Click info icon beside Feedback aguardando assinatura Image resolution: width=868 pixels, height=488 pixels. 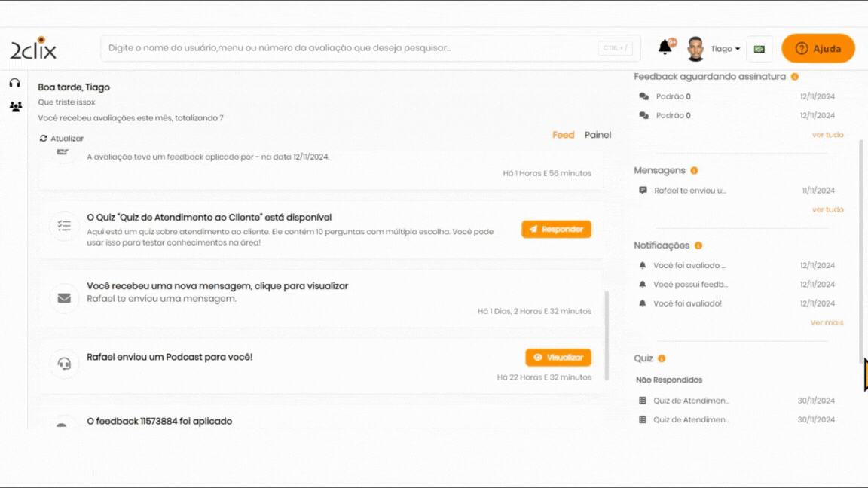(795, 77)
